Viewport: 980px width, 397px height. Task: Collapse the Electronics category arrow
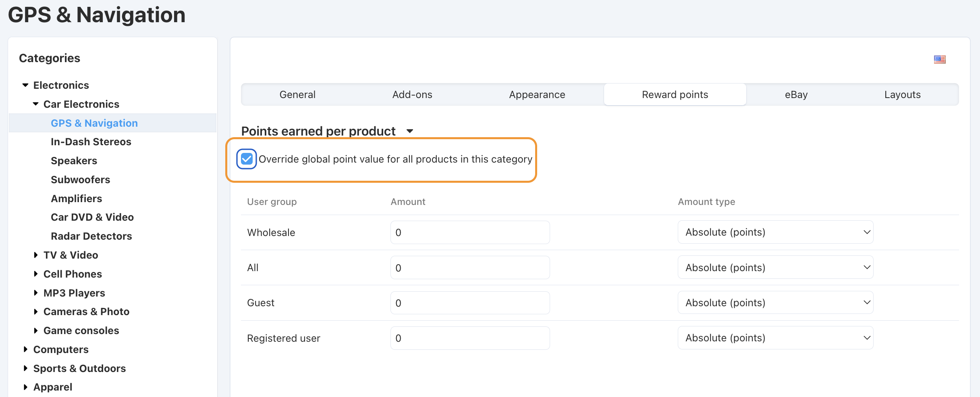pos(25,85)
